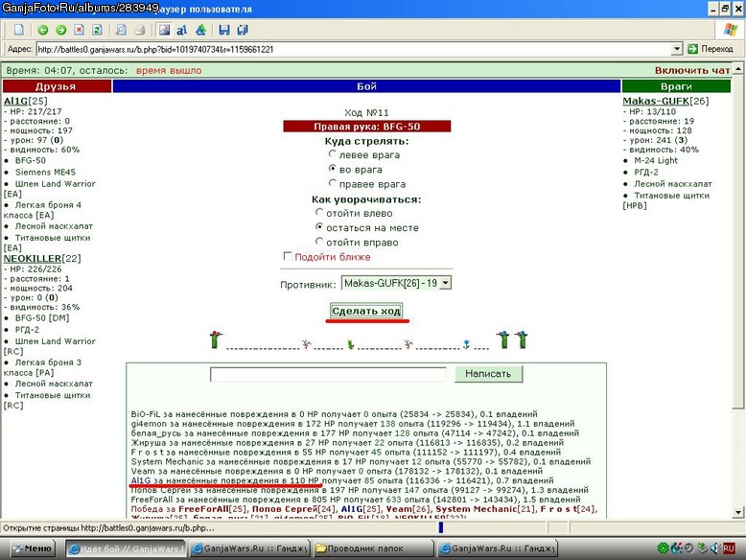This screenshot has width=746, height=560.
Task: Click the speaker volume tray icon
Action: (x=714, y=548)
